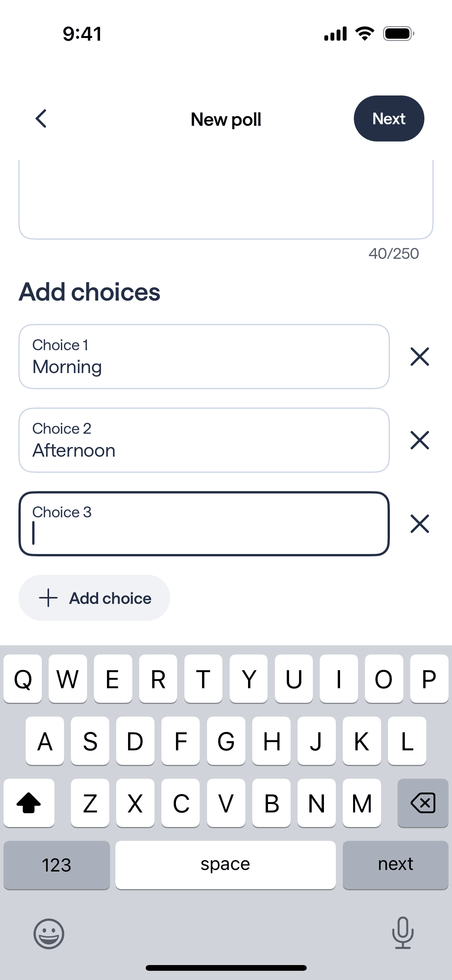The image size is (452, 980).
Task: Toggle the keyboard shift key
Action: tap(29, 803)
